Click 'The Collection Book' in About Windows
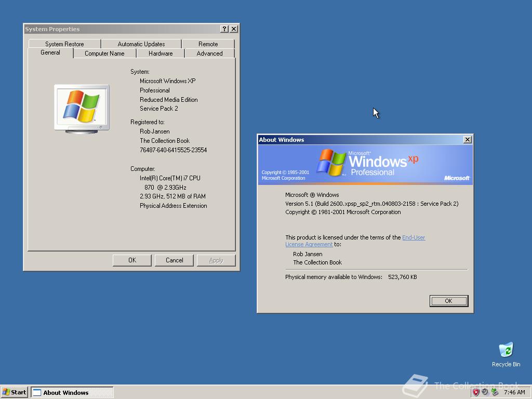 pyautogui.click(x=317, y=262)
